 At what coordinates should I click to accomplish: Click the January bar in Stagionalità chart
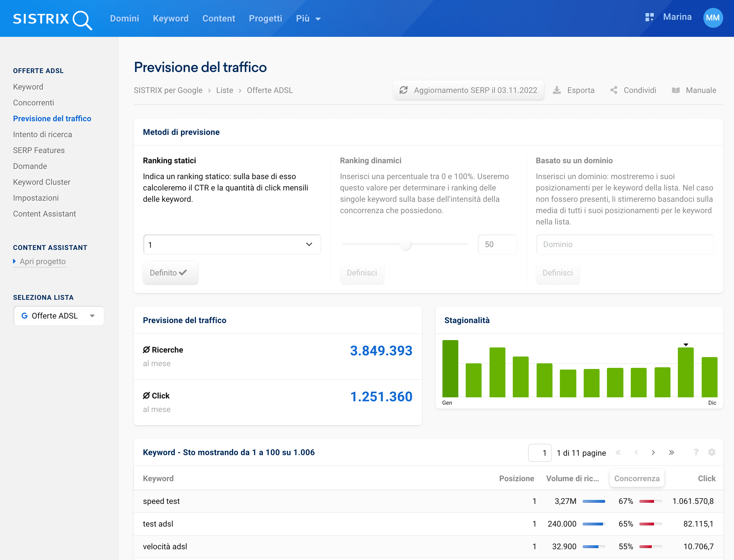pyautogui.click(x=450, y=368)
